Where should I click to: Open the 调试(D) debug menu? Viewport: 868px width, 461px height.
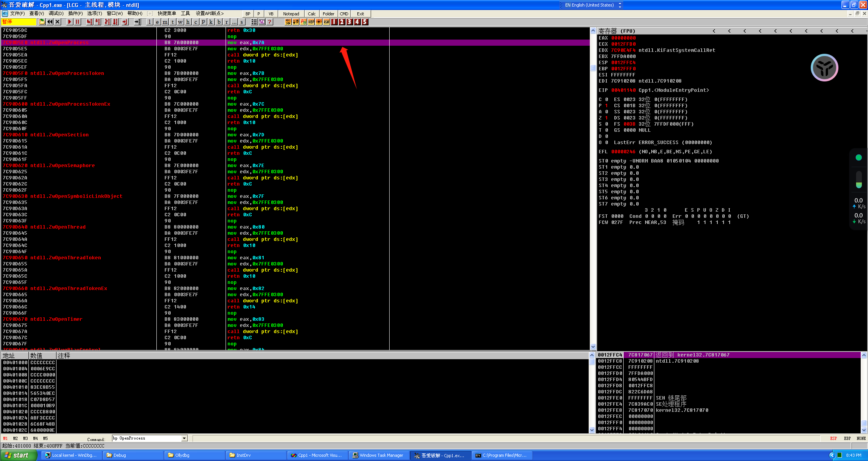point(56,13)
